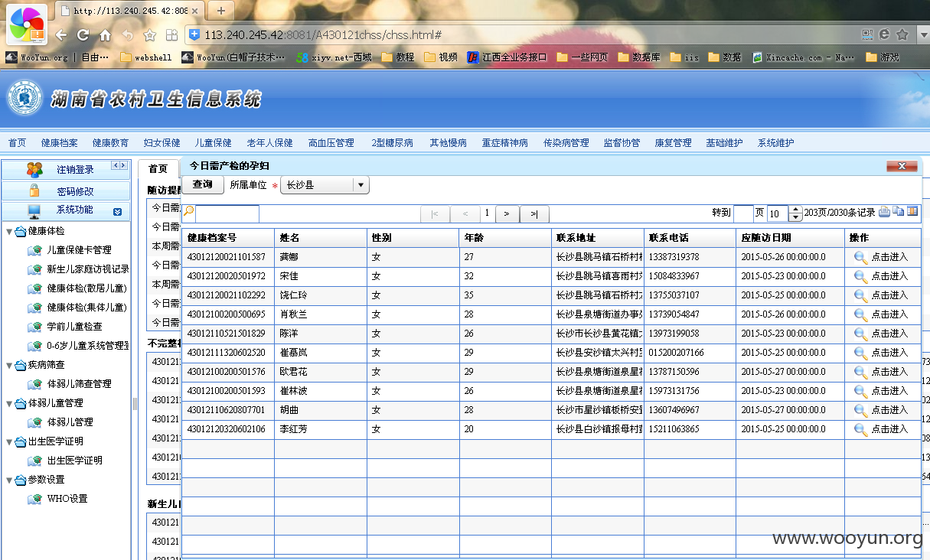Open 新生儿家庭访视记录 tree item
This screenshot has height=560, width=930.
[87, 269]
